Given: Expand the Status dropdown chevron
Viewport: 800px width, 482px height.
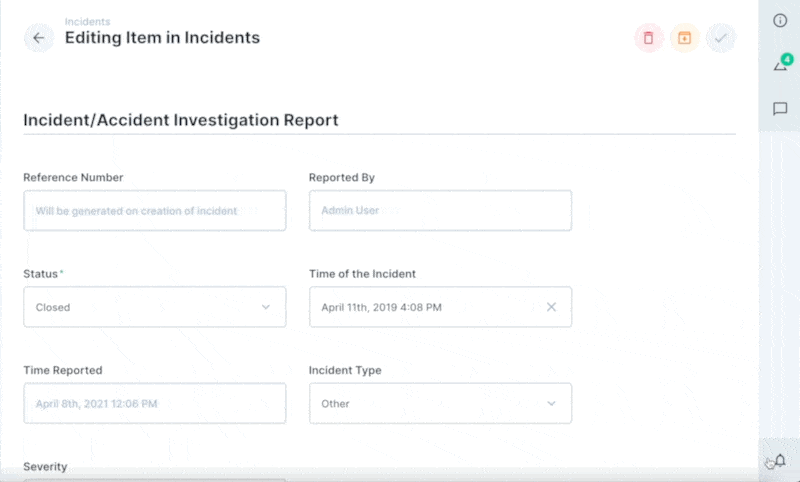Looking at the screenshot, I should (x=266, y=307).
